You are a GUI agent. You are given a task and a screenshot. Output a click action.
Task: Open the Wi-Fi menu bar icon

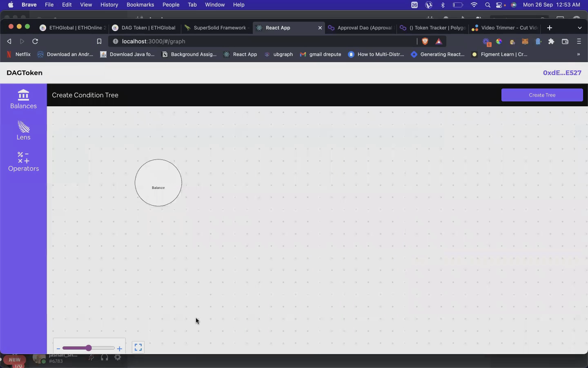click(x=474, y=5)
